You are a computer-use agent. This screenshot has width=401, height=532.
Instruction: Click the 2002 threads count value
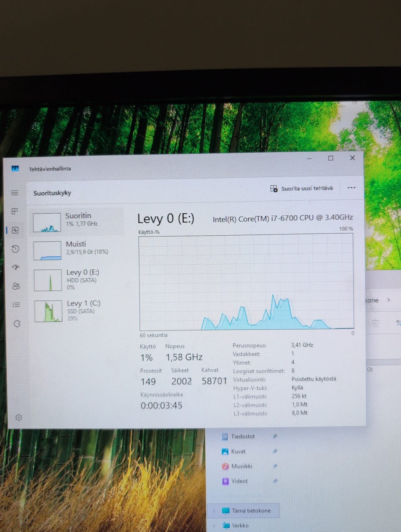point(182,381)
